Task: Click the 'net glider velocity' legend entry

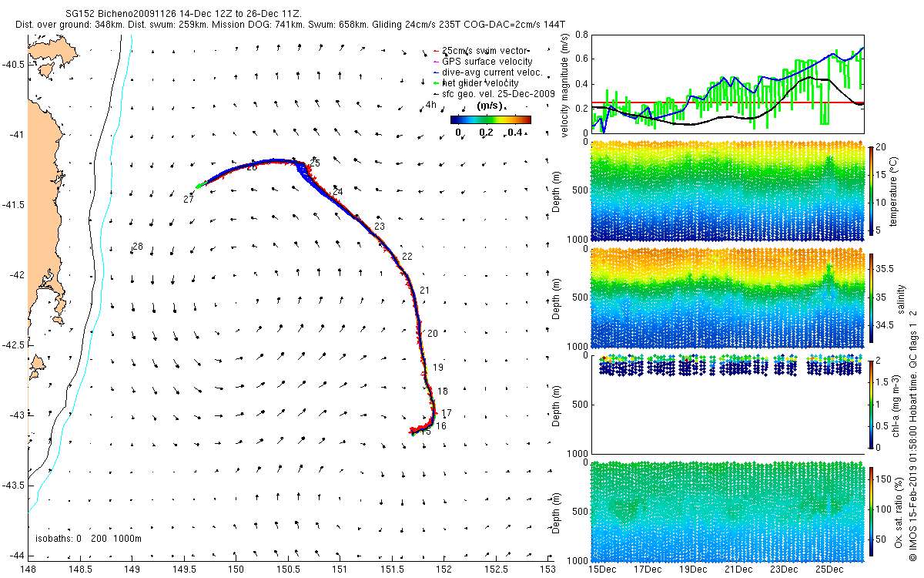Action: pyautogui.click(x=480, y=82)
